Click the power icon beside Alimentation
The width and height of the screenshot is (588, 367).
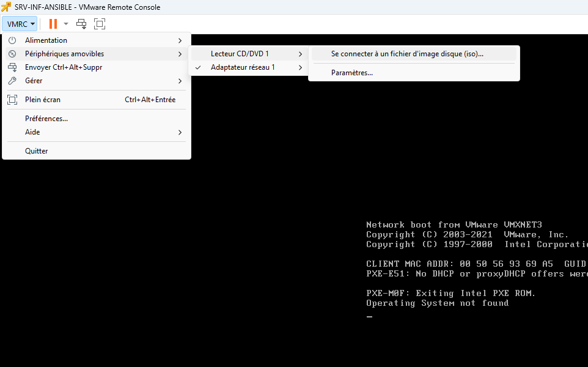12,40
